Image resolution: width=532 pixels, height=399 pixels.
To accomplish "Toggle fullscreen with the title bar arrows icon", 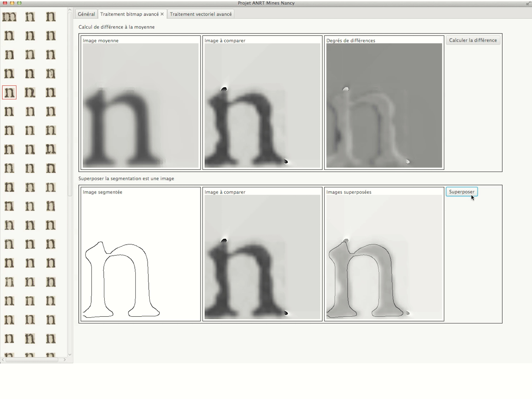I will [x=528, y=3].
